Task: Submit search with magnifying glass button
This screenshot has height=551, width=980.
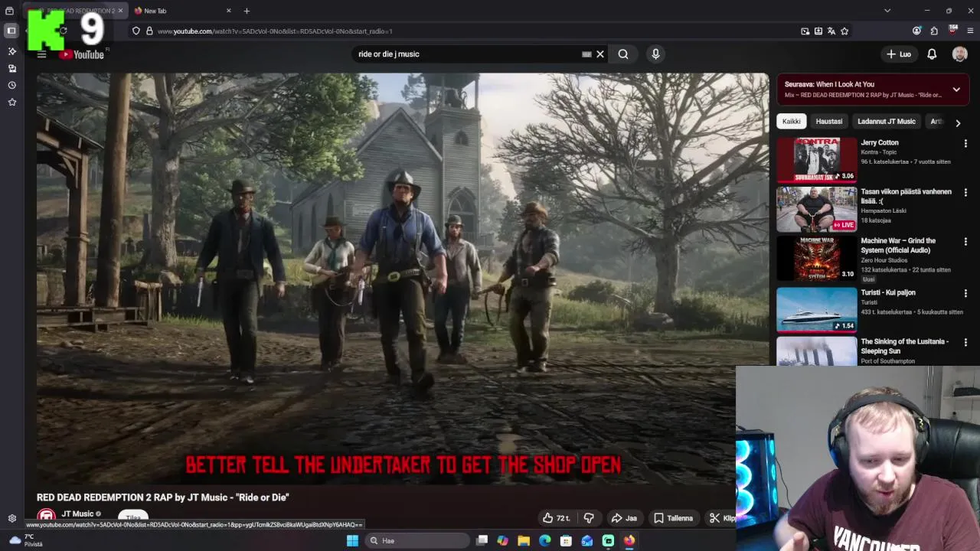Action: click(623, 54)
